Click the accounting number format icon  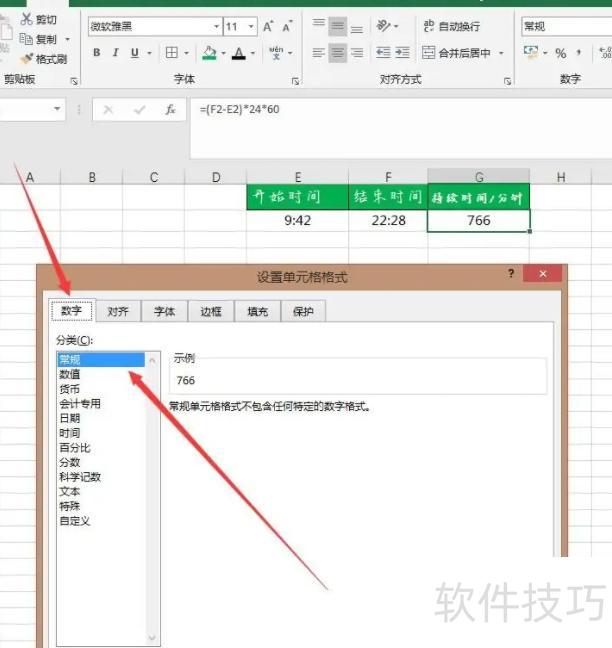pyautogui.click(x=531, y=52)
